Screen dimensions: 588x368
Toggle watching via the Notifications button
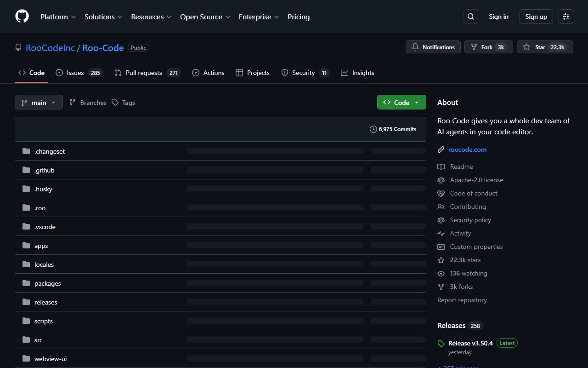point(433,46)
